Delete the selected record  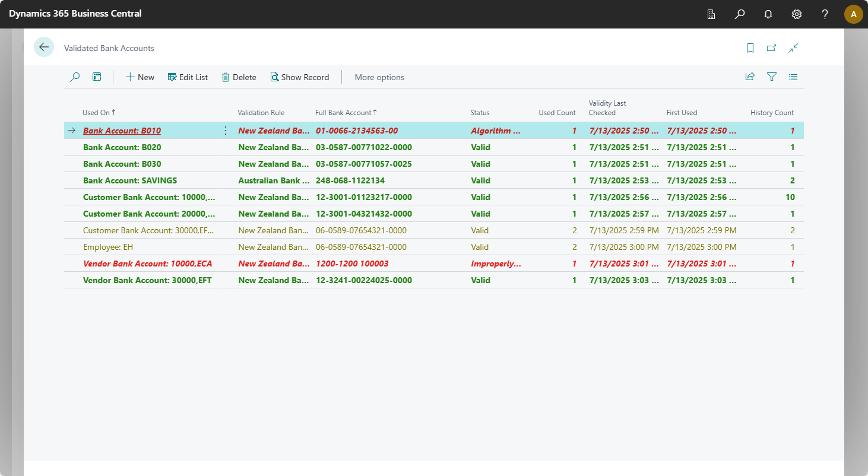click(239, 77)
